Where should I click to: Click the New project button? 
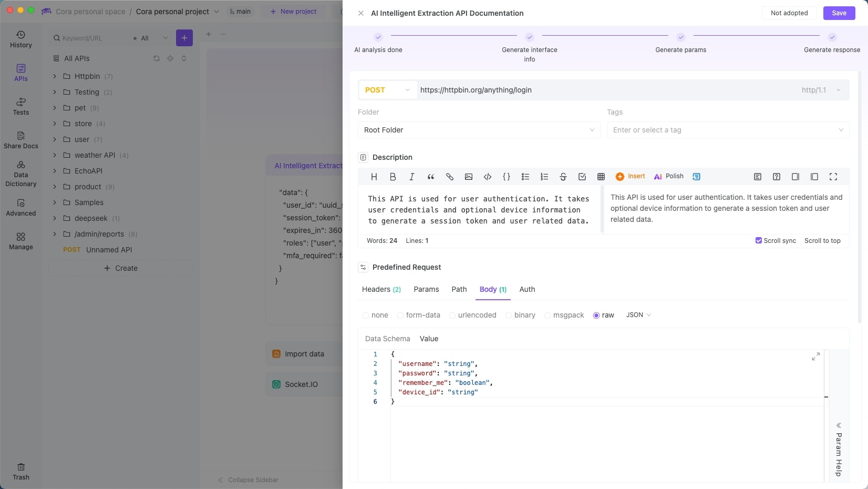click(x=293, y=12)
